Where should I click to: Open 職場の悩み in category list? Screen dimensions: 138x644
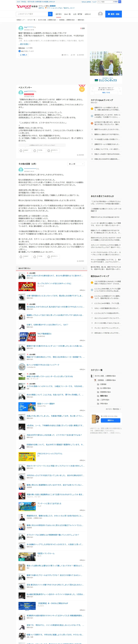tap(104, 396)
